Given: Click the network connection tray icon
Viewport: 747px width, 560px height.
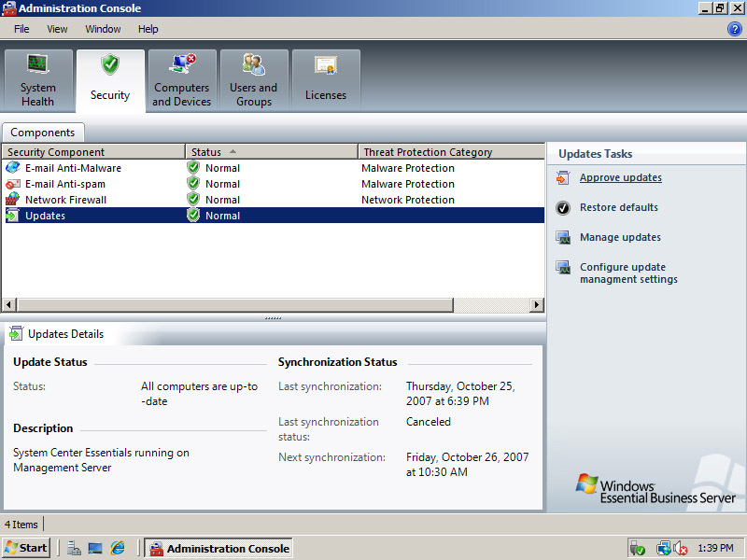Looking at the screenshot, I should pyautogui.click(x=663, y=549).
